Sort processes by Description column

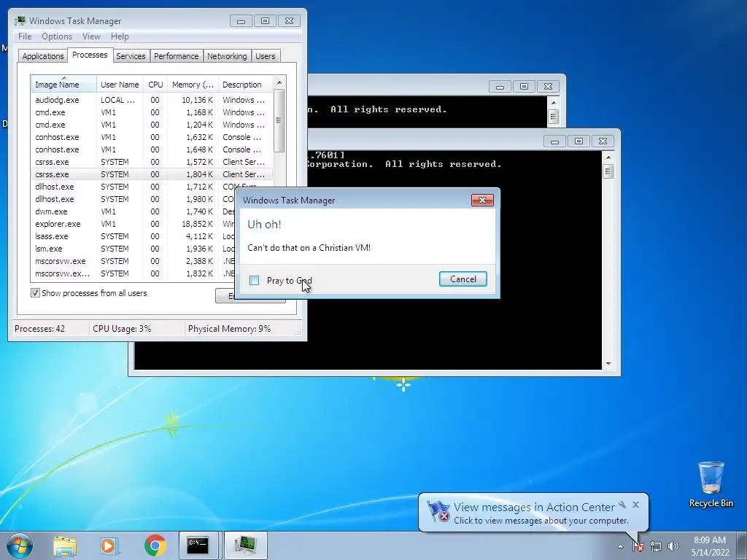pos(245,85)
